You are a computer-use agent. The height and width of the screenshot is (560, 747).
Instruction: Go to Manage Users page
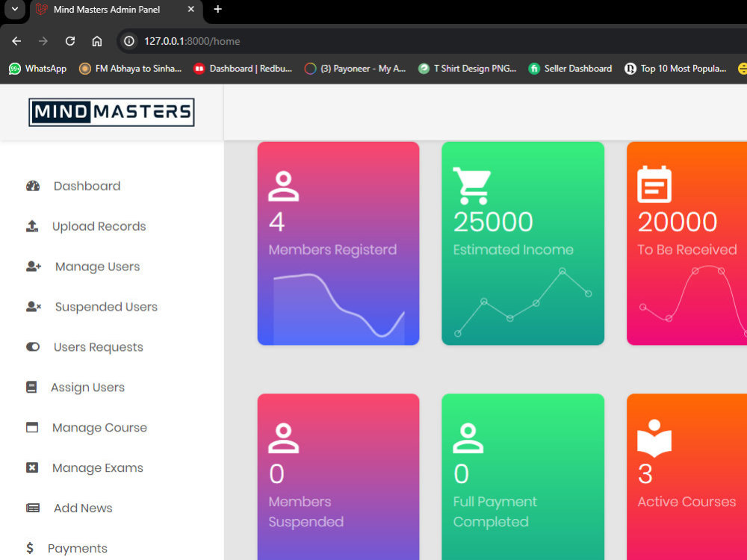[x=98, y=267]
